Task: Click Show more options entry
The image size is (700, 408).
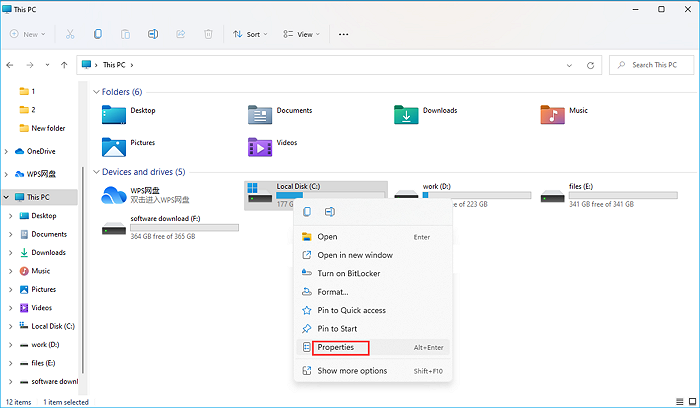Action: tap(351, 371)
